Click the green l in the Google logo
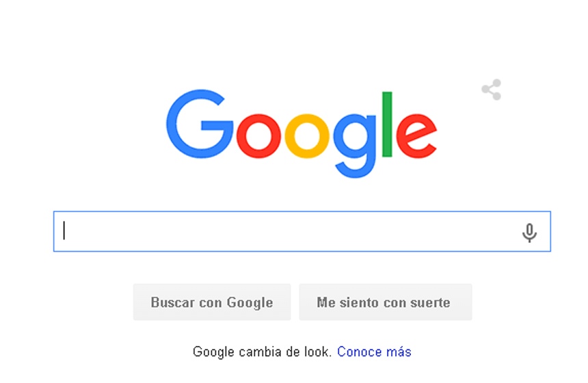 (387, 124)
